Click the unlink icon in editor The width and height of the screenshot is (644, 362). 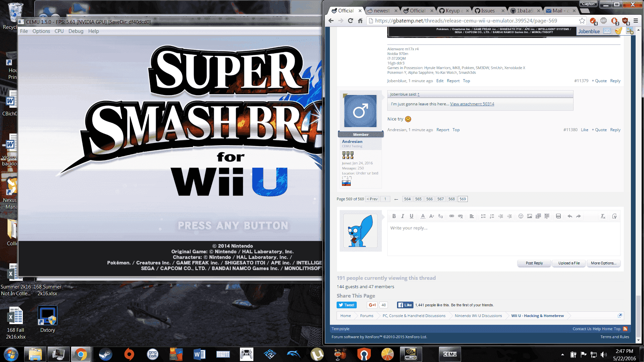460,216
